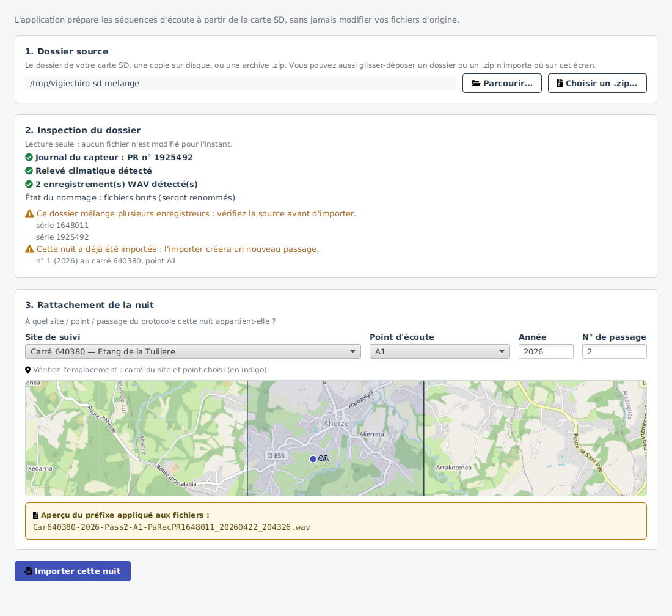The image size is (672, 616).
Task: Click the N° de passage input field
Action: pos(614,351)
